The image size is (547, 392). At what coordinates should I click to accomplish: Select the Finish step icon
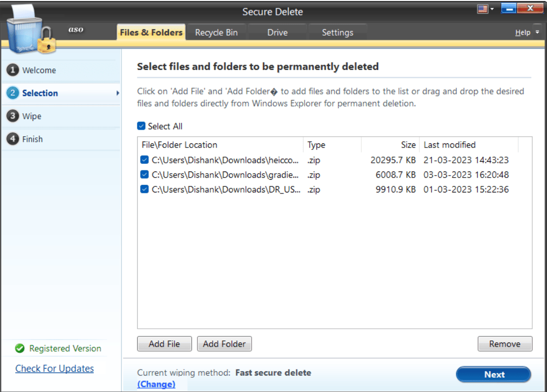(12, 139)
